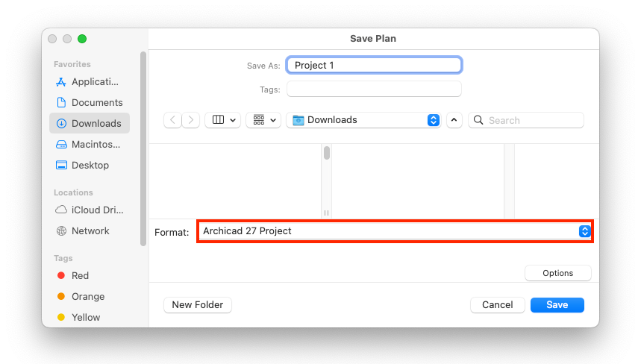Open the Downloads location popup menu
Screen dimensions: 641x364
pyautogui.click(x=363, y=120)
